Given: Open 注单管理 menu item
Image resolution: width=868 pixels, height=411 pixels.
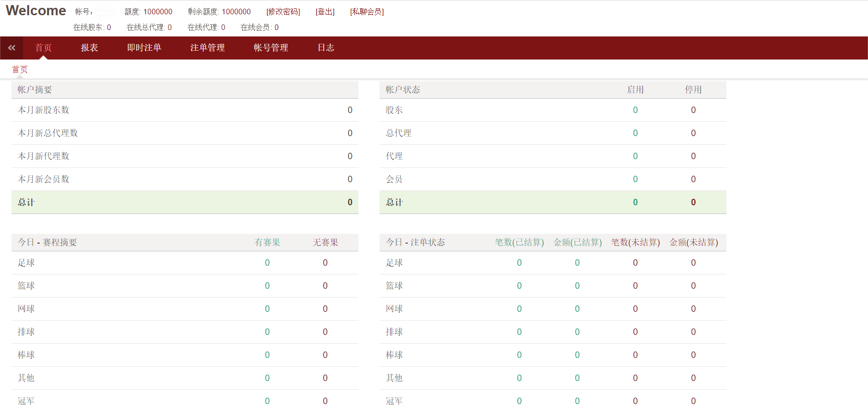Looking at the screenshot, I should [x=208, y=48].
